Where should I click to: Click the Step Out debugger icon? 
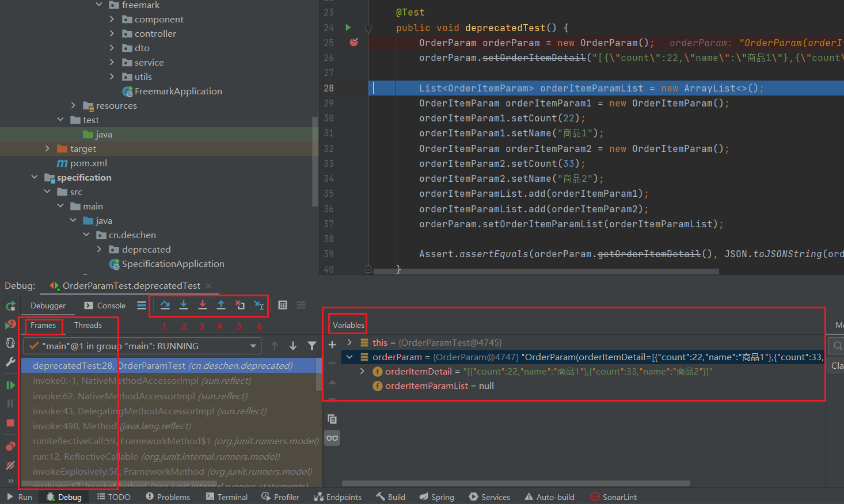(220, 305)
